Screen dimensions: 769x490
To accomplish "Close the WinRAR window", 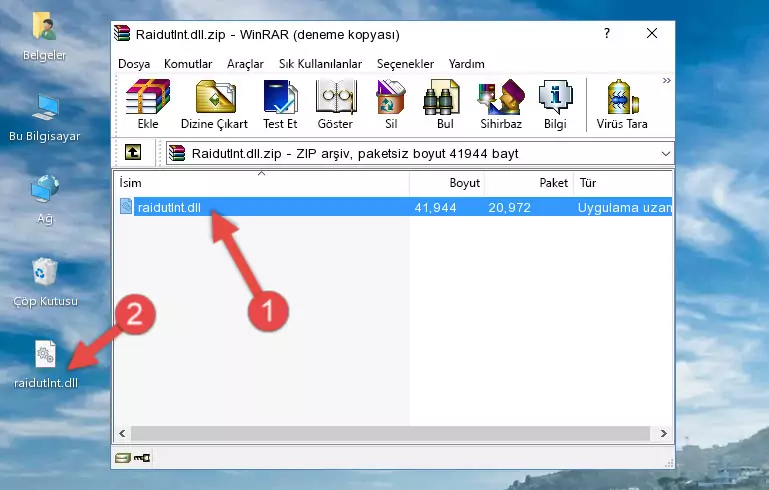I will (652, 33).
